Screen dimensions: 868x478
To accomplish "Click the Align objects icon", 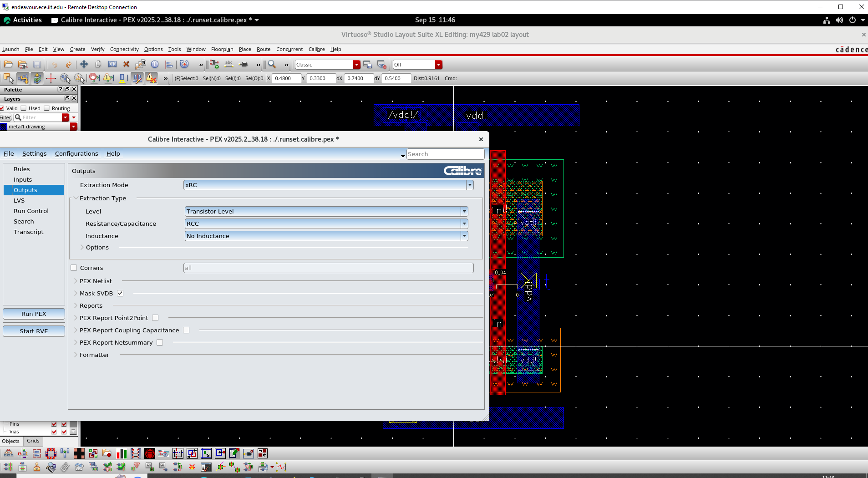I will pyautogui.click(x=169, y=65).
